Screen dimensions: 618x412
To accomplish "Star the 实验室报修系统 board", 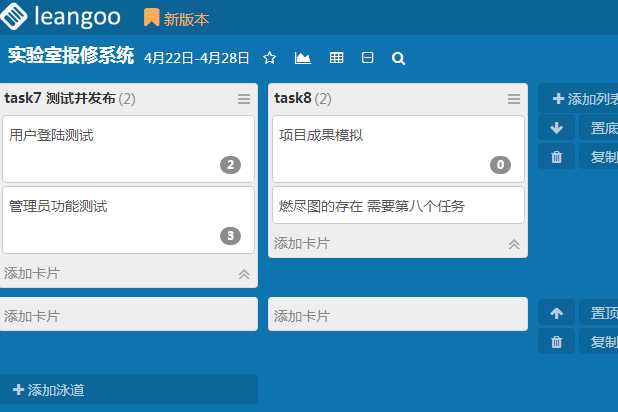I will (x=269, y=58).
